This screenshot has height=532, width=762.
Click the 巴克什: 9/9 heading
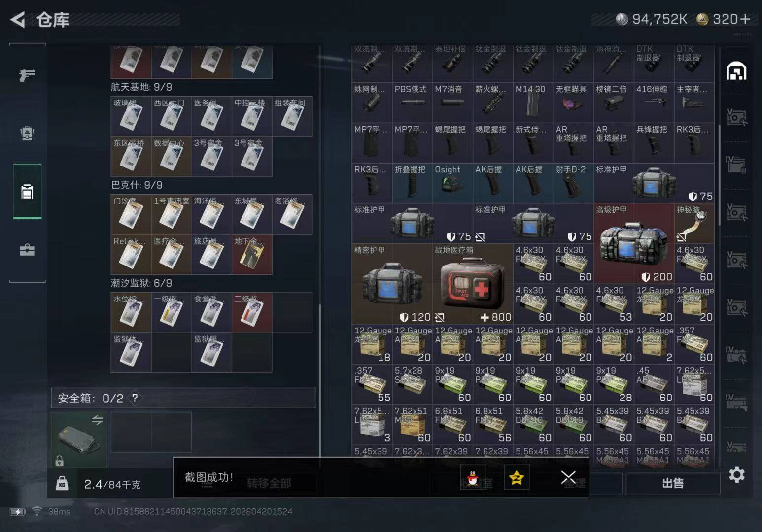click(137, 185)
